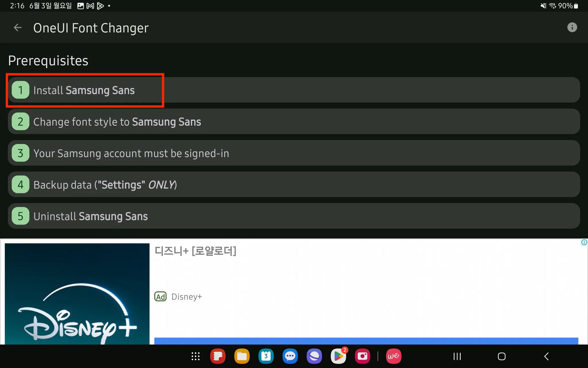Tap Install Samsung Sans step
The height and width of the screenshot is (368, 588).
[x=84, y=90]
